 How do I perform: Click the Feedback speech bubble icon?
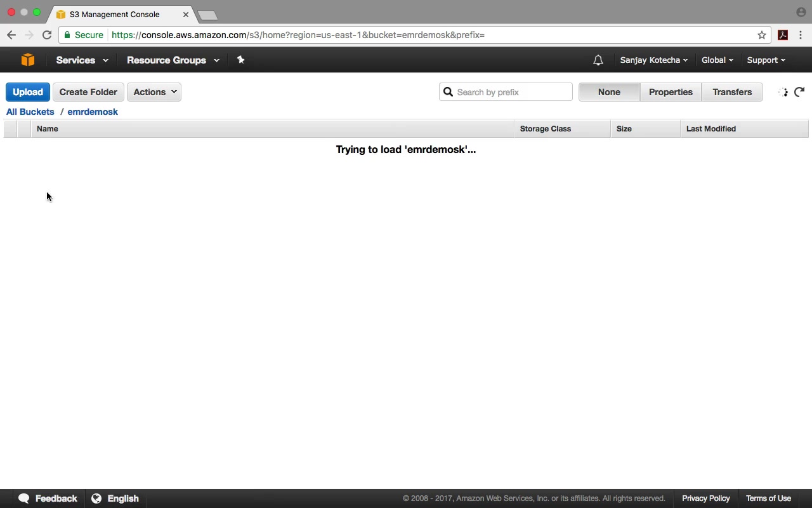click(24, 498)
